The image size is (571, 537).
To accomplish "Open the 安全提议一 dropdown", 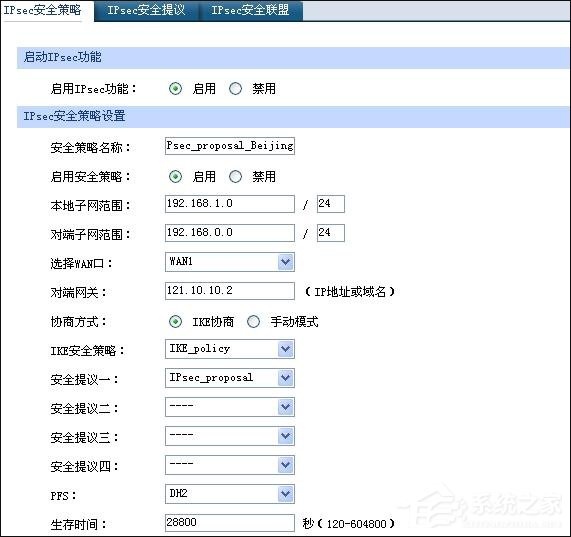I will coord(230,378).
